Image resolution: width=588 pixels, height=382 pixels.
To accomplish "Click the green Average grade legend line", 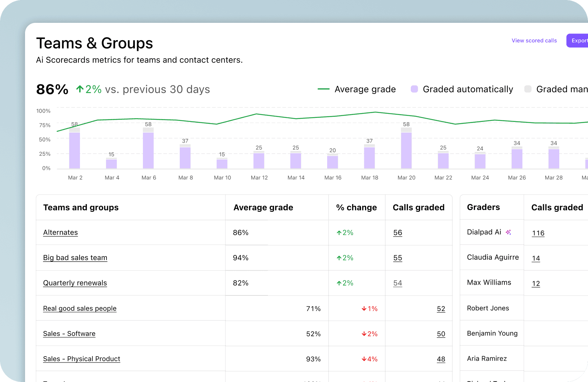I will [323, 89].
